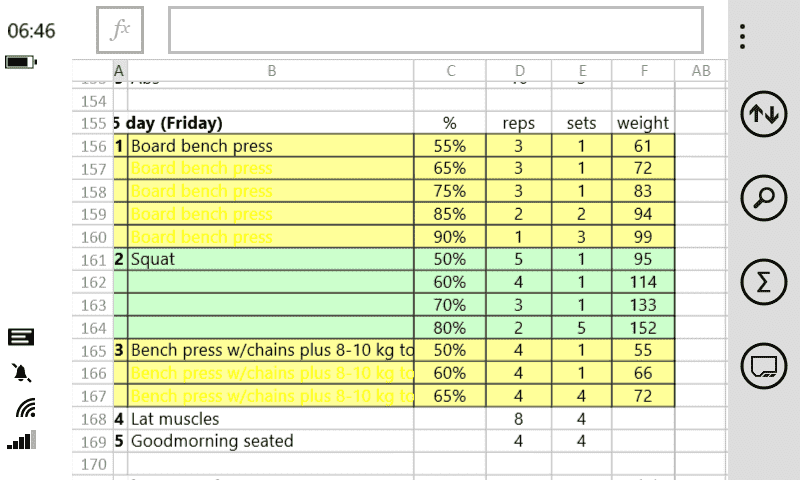Tap the AutoSum sigma icon
Screen dimensions: 800x480
[x=763, y=283]
